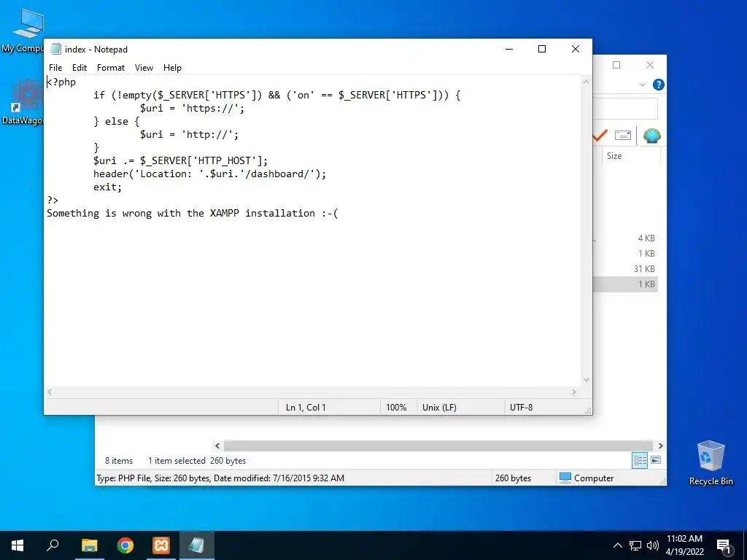Open the Help menu in Notepad
Viewport: 747px width, 560px height.
click(172, 68)
